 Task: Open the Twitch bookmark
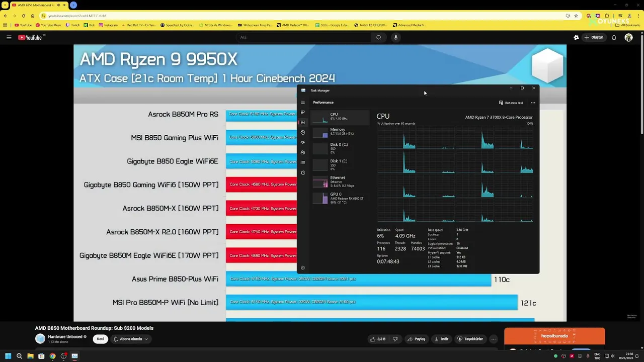coord(73,25)
